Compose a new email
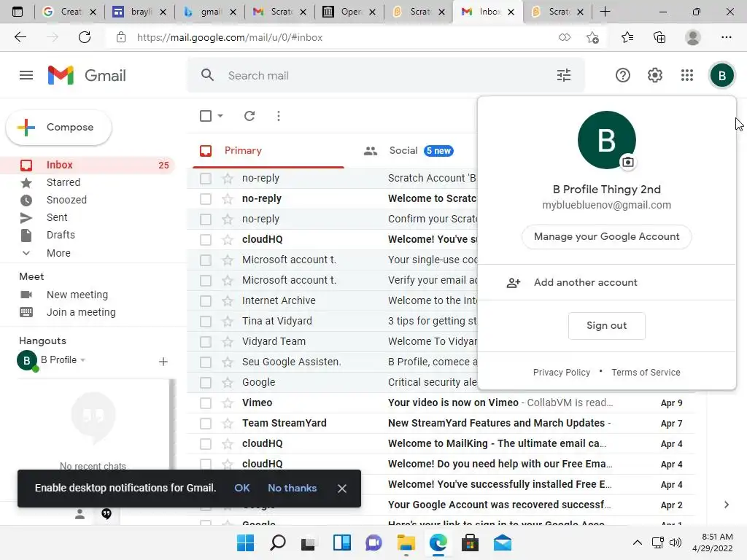This screenshot has height=560, width=747. coord(58,127)
